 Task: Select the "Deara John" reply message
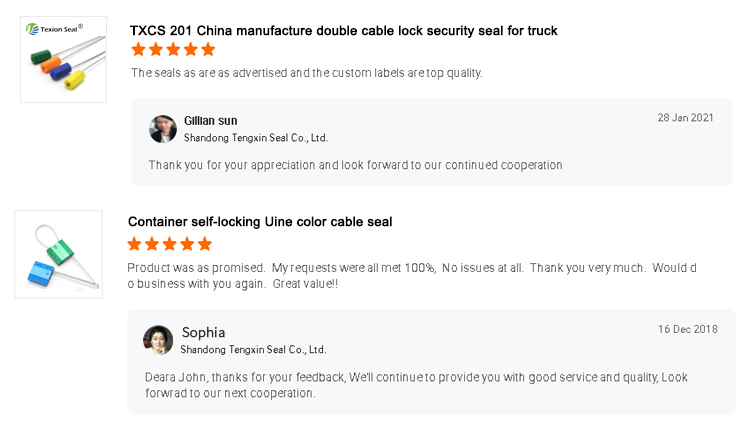pyautogui.click(x=416, y=385)
